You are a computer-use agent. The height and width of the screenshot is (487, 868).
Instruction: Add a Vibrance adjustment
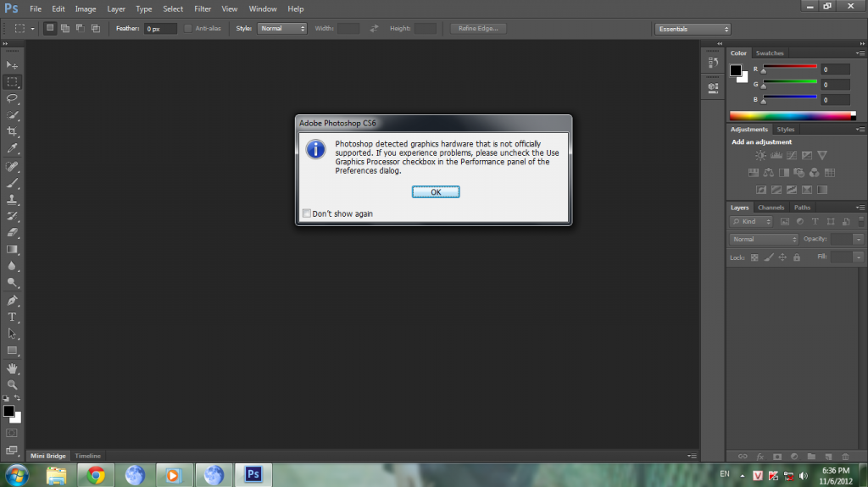[x=822, y=156]
